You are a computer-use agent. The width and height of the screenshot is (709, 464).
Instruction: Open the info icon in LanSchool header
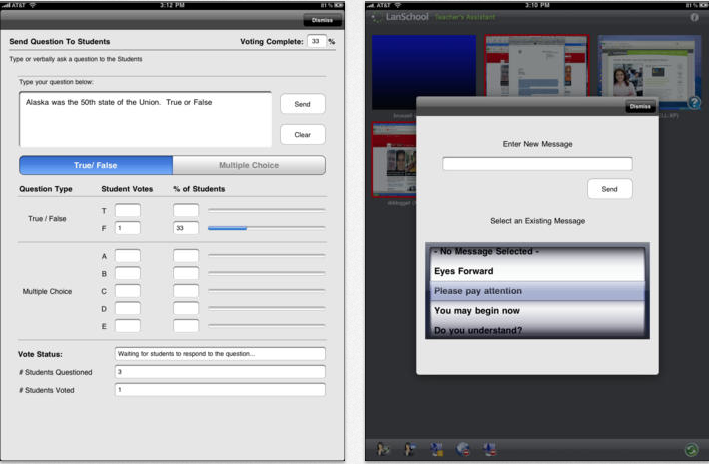tap(694, 17)
